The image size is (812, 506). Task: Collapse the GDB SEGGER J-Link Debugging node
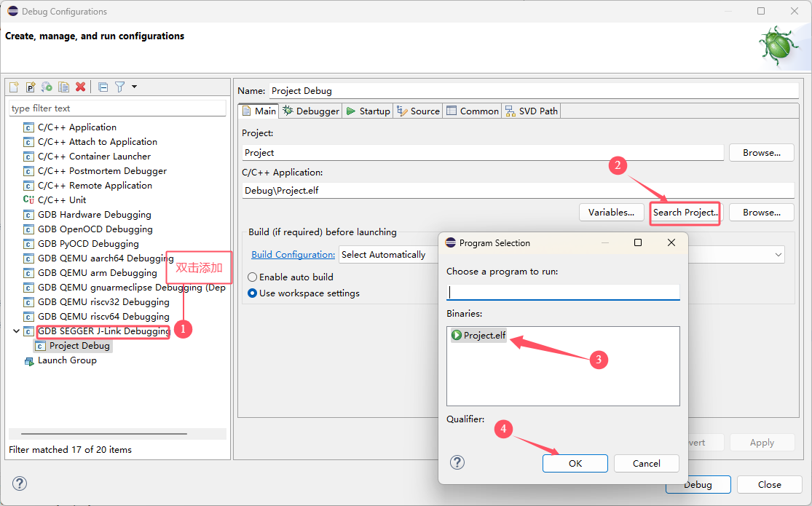click(16, 331)
